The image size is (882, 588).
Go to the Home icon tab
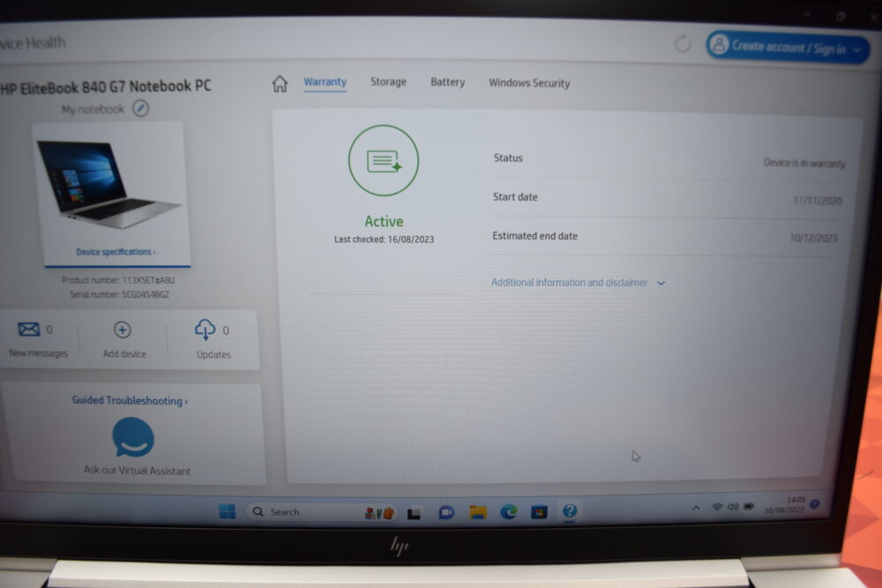click(280, 83)
